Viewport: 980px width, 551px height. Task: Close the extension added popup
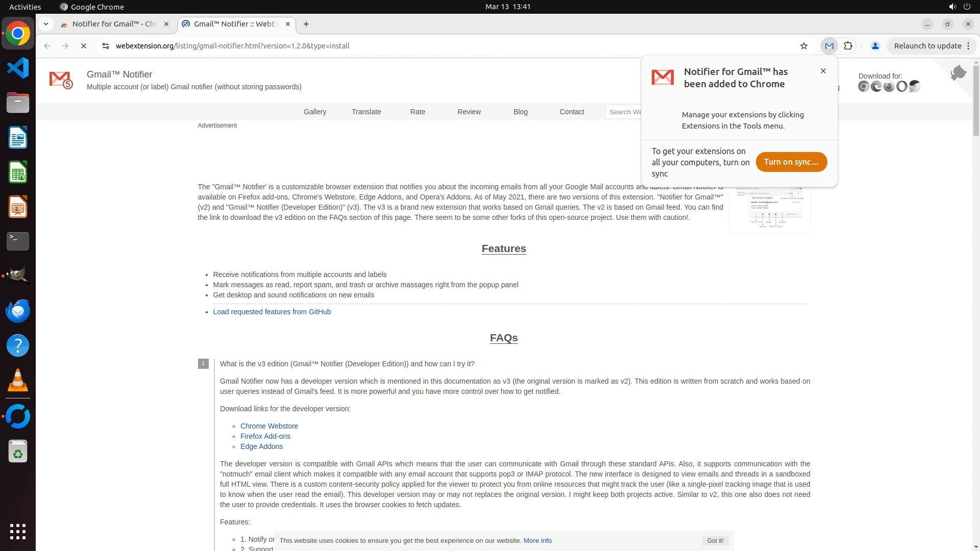click(x=823, y=71)
